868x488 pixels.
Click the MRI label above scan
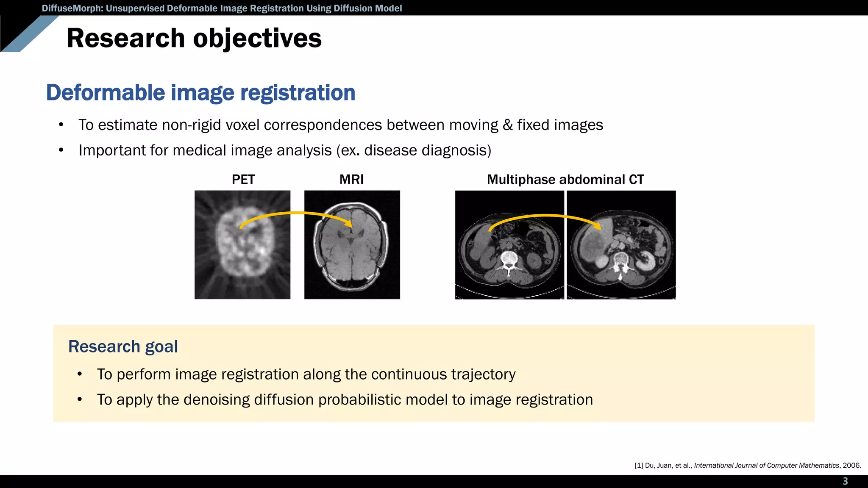point(351,180)
